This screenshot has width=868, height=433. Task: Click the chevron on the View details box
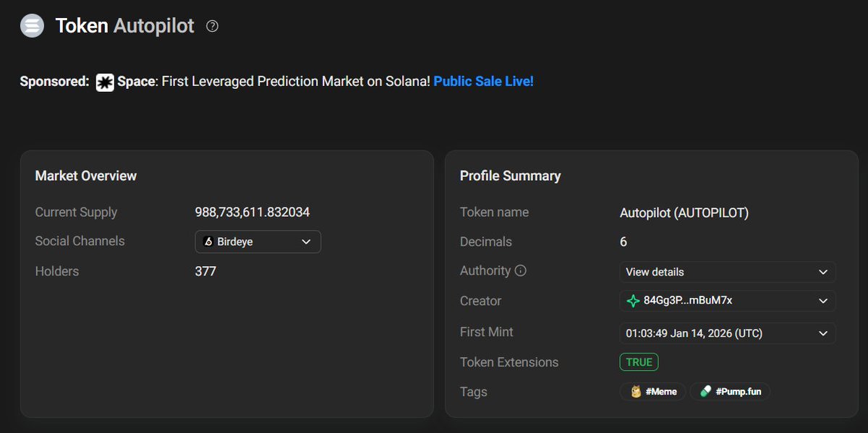(823, 272)
